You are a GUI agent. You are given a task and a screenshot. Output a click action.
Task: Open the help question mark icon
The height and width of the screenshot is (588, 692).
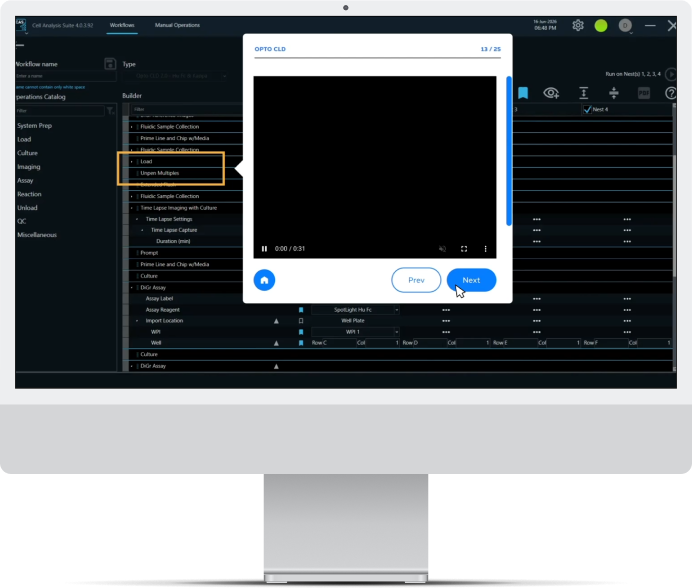(x=670, y=93)
